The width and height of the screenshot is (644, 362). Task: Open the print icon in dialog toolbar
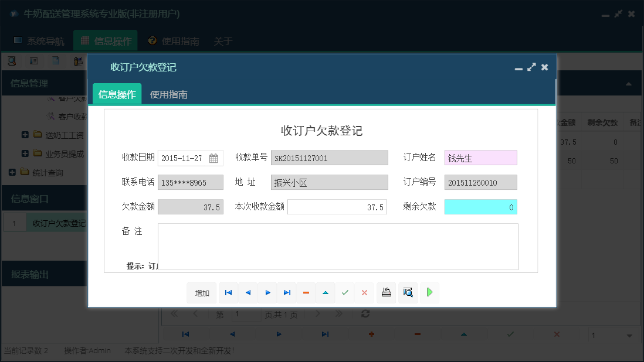coord(386,292)
